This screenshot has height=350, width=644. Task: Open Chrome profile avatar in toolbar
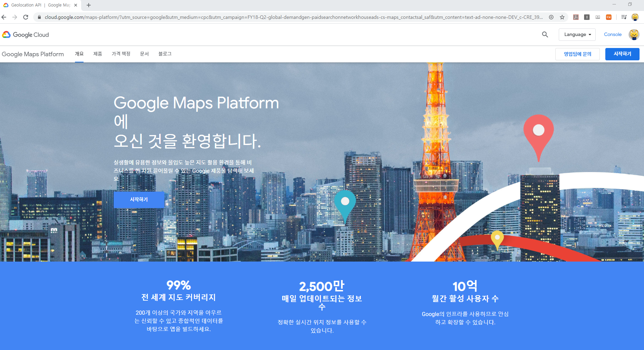coord(635,17)
